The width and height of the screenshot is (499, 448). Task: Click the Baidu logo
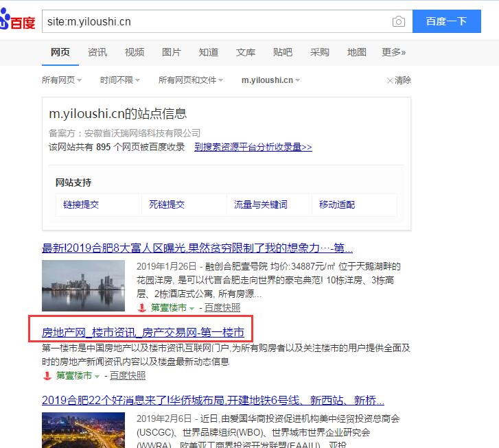point(17,20)
